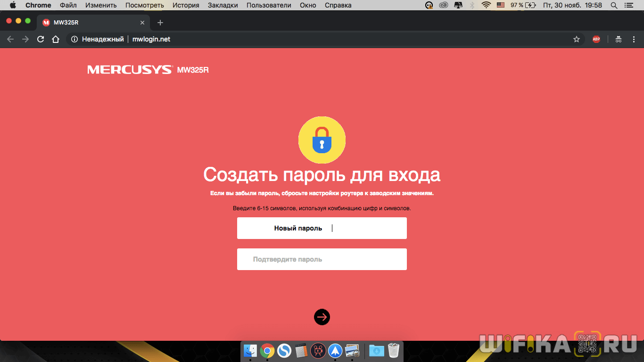Bookmark this page with the star icon
644x362 pixels.
pyautogui.click(x=576, y=40)
